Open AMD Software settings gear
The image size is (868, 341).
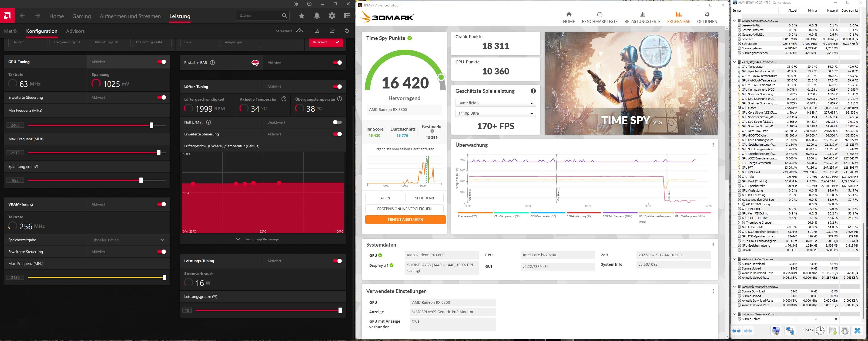(332, 16)
